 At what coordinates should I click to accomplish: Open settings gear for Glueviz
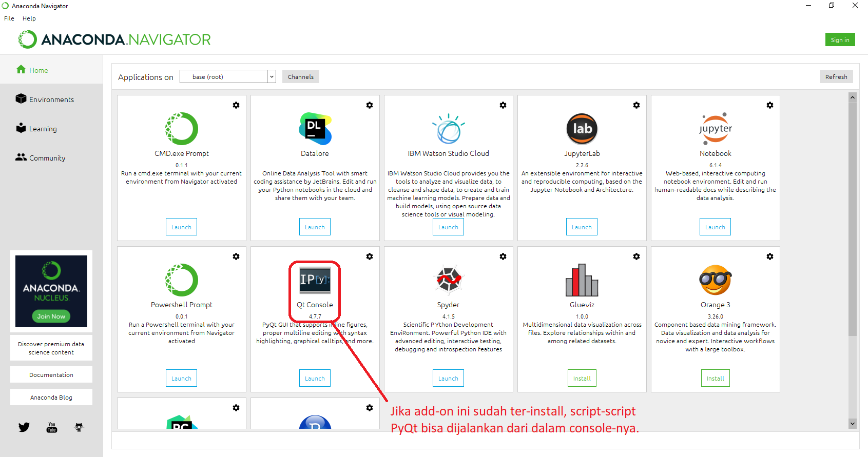point(636,256)
